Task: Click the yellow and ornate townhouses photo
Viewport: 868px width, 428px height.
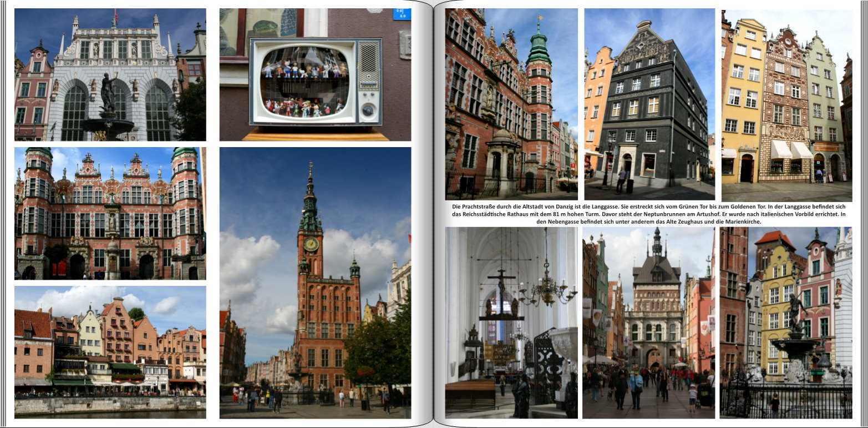Action: point(786,105)
